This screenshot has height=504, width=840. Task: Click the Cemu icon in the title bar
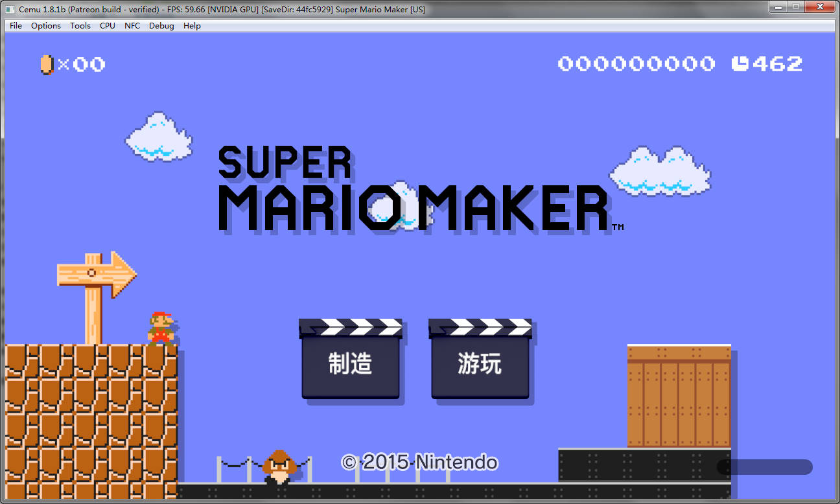[x=11, y=9]
